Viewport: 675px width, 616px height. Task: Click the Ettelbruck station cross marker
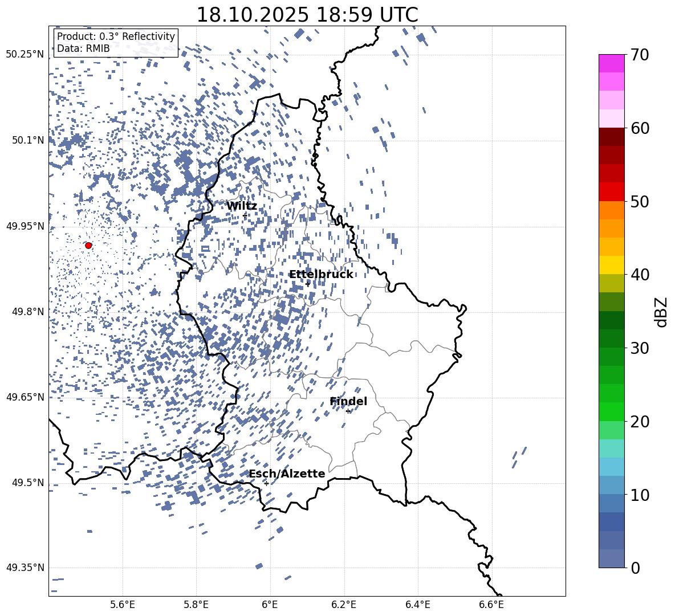pyautogui.click(x=307, y=283)
